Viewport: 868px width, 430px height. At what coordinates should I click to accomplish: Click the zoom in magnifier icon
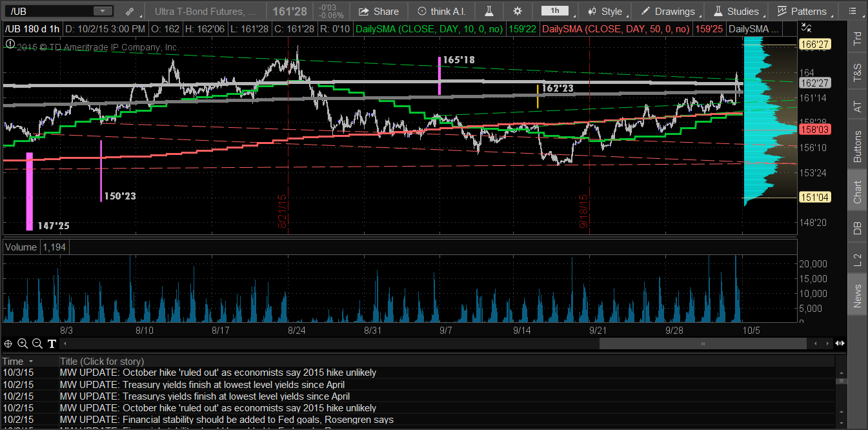click(x=23, y=343)
